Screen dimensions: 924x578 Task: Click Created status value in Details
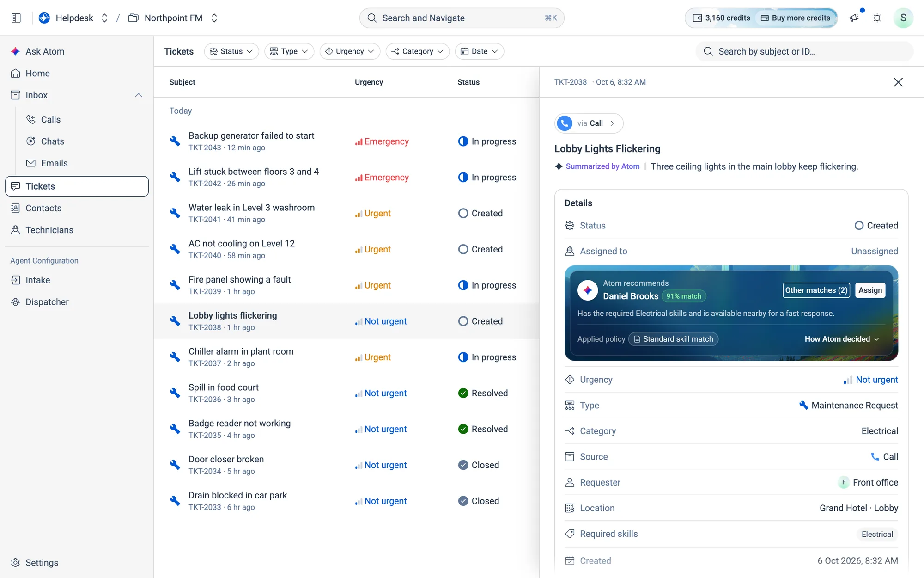(x=876, y=225)
